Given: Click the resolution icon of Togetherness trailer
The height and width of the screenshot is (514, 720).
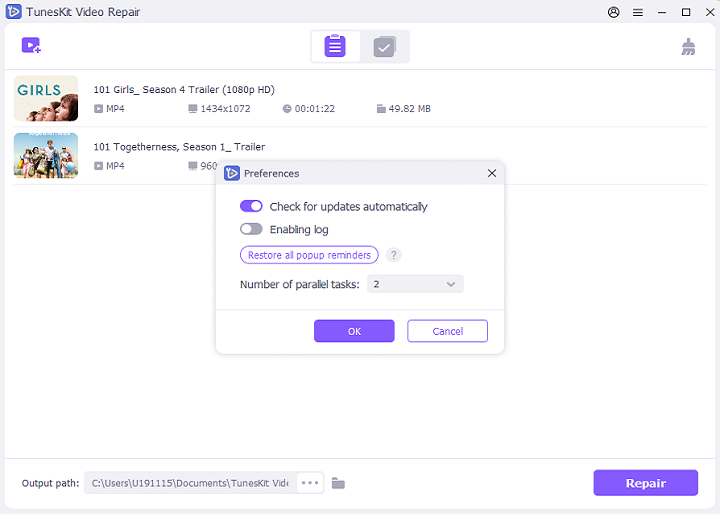Looking at the screenshot, I should pos(192,166).
